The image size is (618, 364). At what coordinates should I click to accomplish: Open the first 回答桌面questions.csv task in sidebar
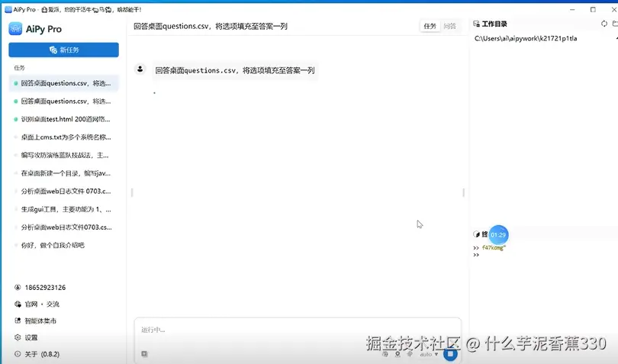[63, 83]
